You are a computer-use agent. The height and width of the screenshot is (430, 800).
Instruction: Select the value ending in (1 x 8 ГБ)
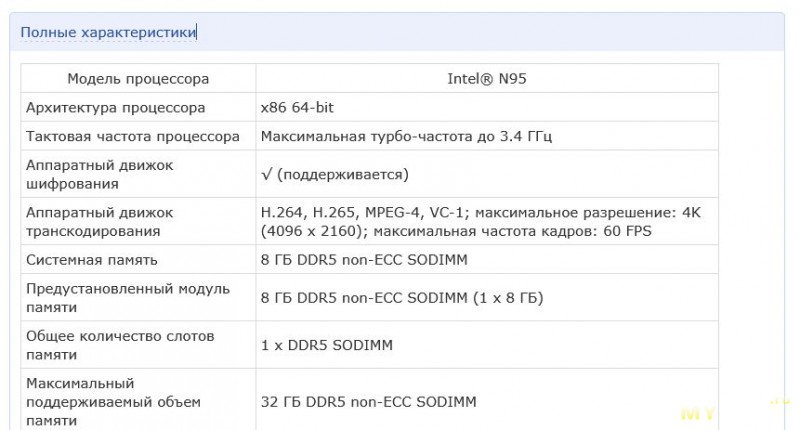(402, 298)
